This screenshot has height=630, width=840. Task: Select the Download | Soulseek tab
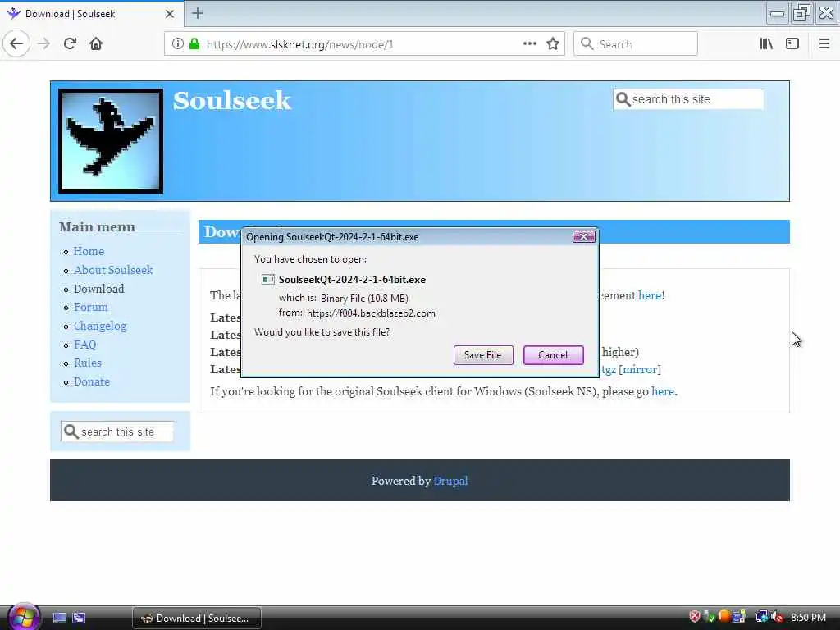[x=91, y=14]
